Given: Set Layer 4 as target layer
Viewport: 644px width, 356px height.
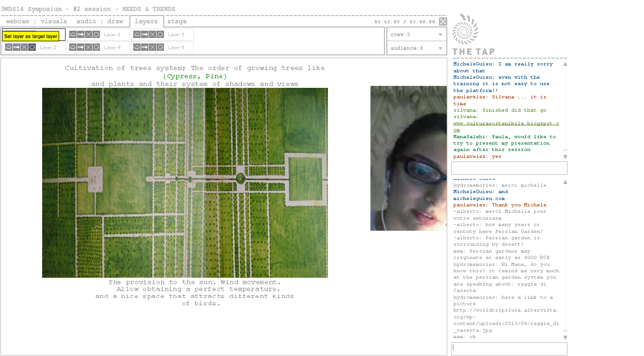Looking at the screenshot, I should (x=96, y=47).
